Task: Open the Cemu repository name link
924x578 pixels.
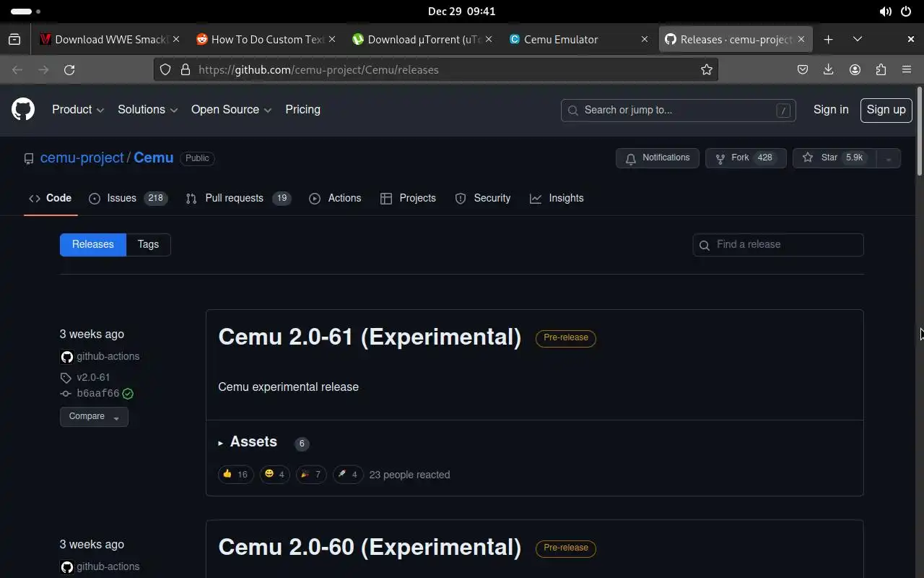Action: [x=154, y=158]
